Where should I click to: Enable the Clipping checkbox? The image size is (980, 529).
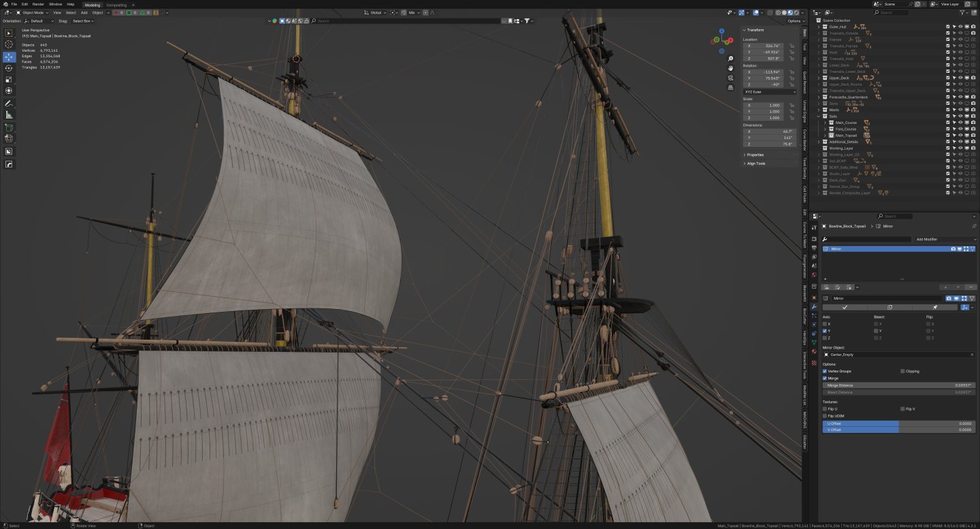(902, 371)
